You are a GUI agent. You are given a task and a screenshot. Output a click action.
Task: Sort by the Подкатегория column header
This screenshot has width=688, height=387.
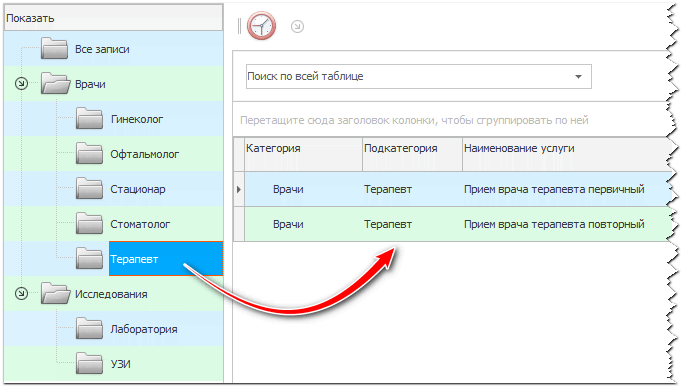point(412,154)
